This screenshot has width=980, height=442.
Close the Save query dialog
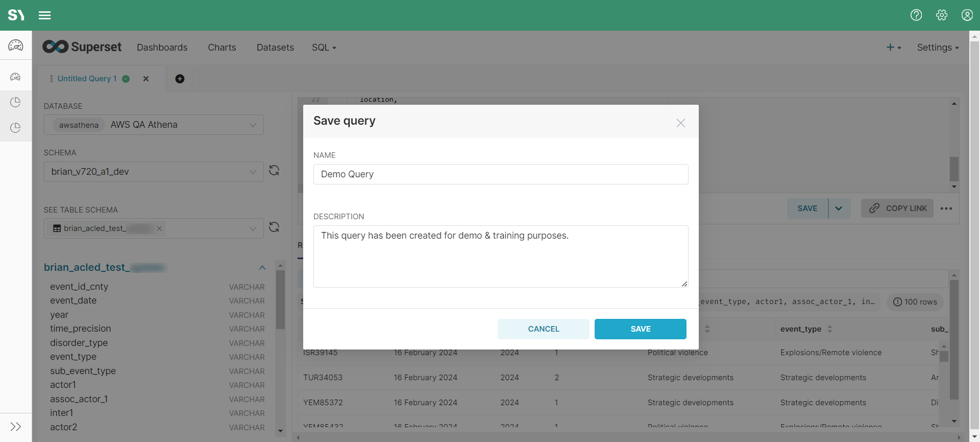680,123
